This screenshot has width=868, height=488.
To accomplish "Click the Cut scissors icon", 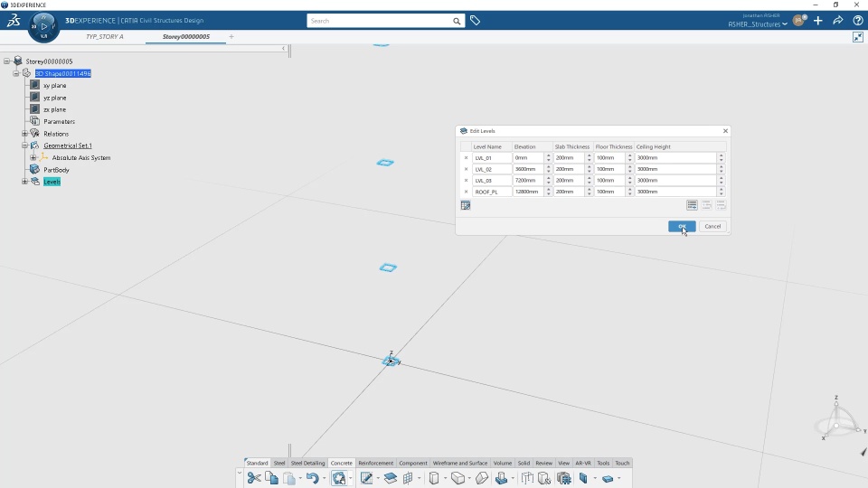I will (x=254, y=478).
